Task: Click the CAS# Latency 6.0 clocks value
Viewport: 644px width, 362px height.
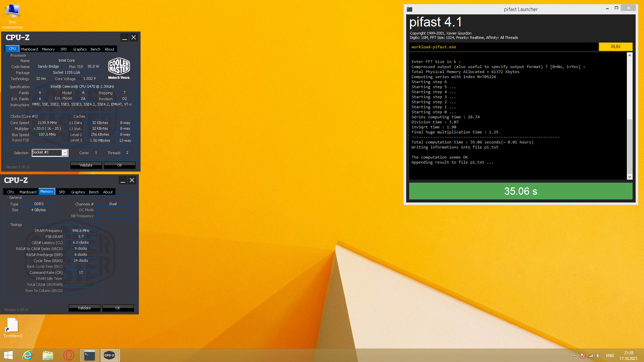Action: 81,243
